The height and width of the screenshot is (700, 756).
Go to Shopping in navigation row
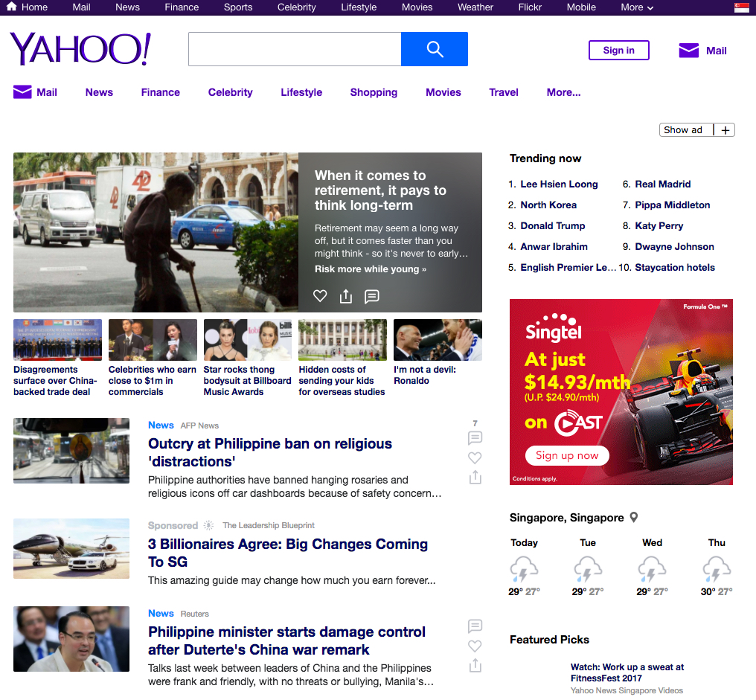[x=374, y=92]
